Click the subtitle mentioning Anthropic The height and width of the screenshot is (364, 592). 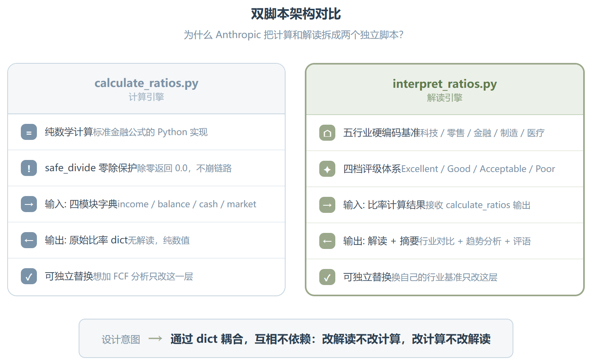point(294,35)
